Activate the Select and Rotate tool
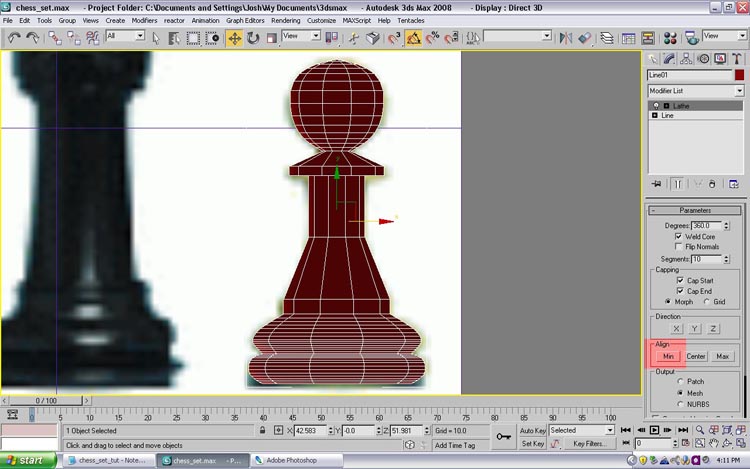The width and height of the screenshot is (750, 469). 252,37
